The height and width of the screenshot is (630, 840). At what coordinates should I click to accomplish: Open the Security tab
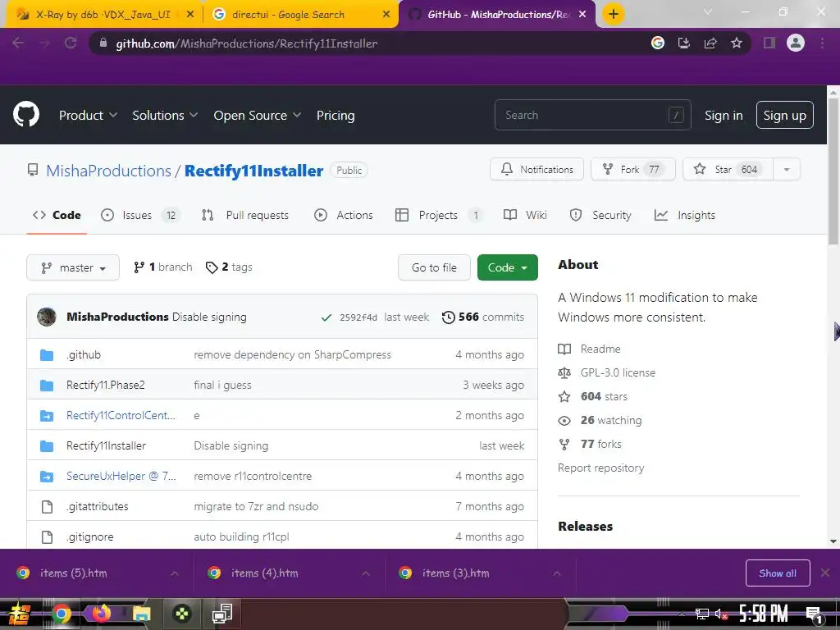coord(600,215)
